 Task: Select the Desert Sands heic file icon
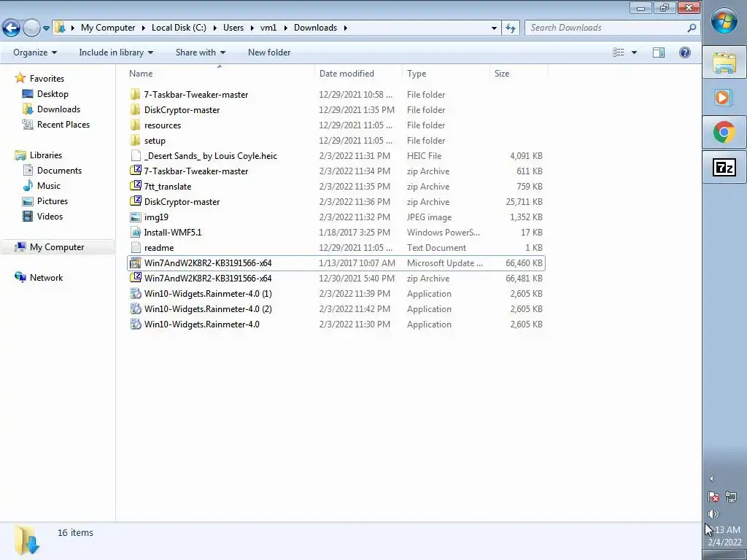[x=135, y=156]
